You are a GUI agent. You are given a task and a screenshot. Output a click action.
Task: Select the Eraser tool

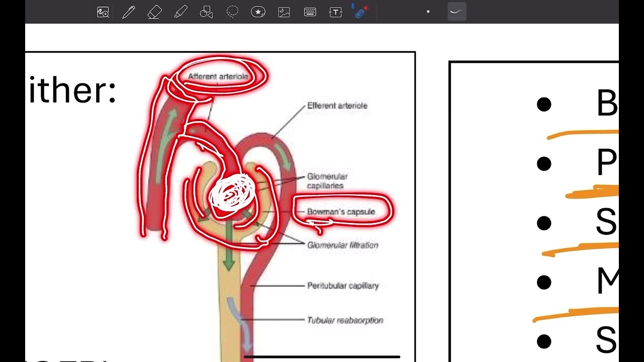click(x=154, y=13)
